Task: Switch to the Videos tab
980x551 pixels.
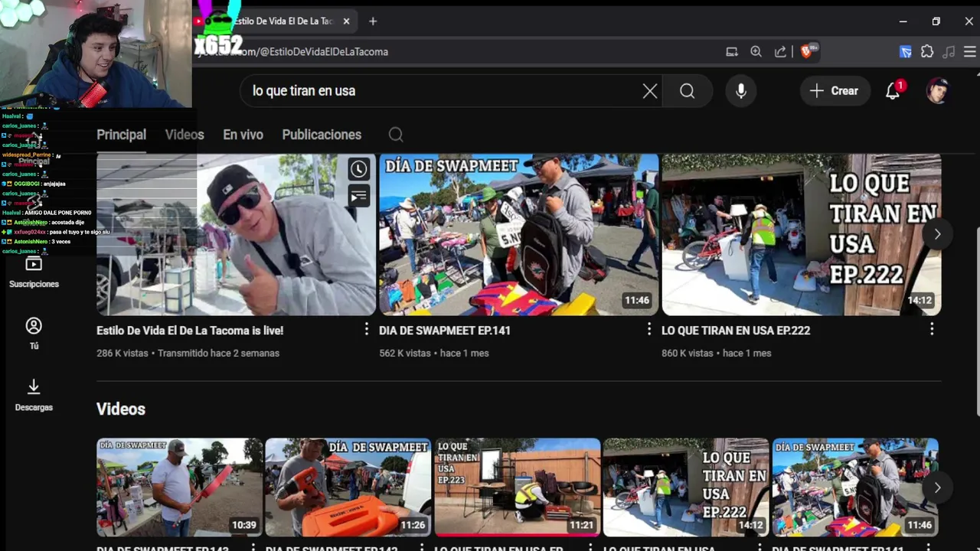Action: 185,135
